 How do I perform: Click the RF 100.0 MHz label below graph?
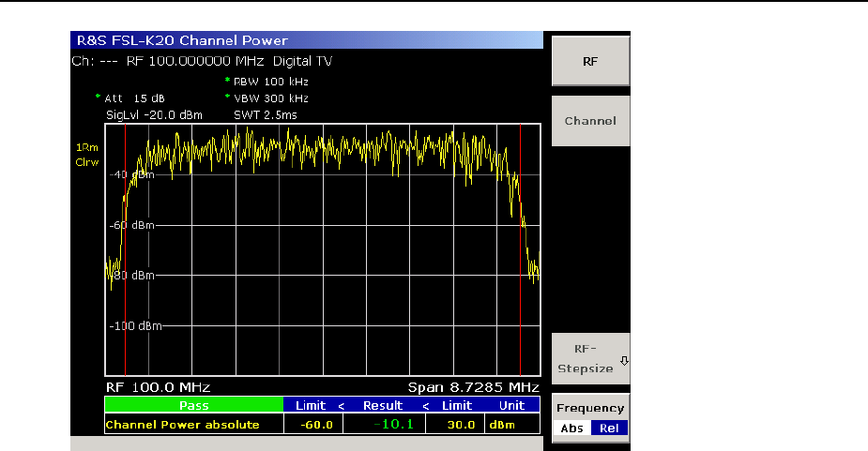point(158,387)
